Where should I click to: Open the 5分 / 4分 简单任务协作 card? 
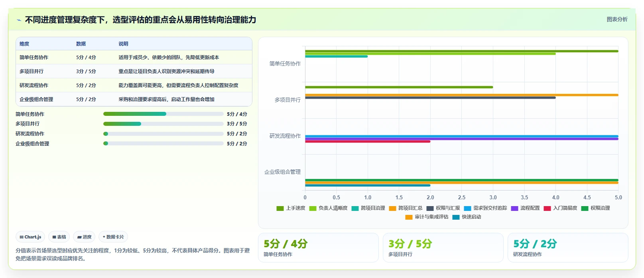coord(318,248)
